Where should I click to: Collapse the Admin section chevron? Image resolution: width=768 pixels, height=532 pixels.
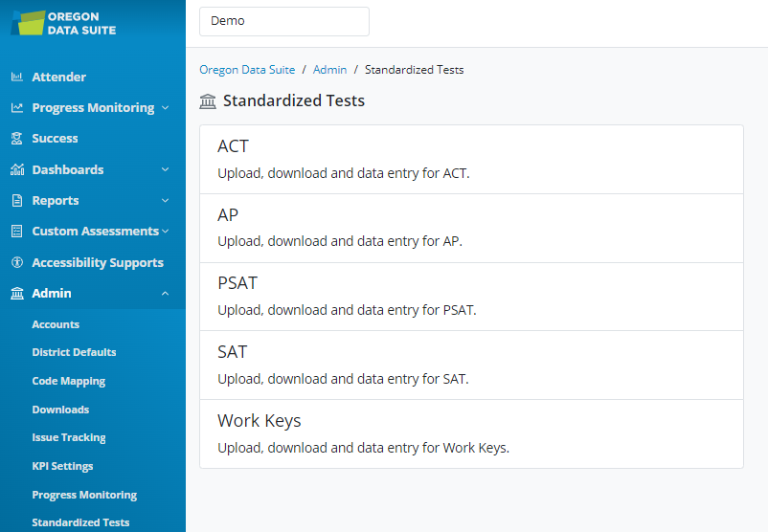(165, 294)
